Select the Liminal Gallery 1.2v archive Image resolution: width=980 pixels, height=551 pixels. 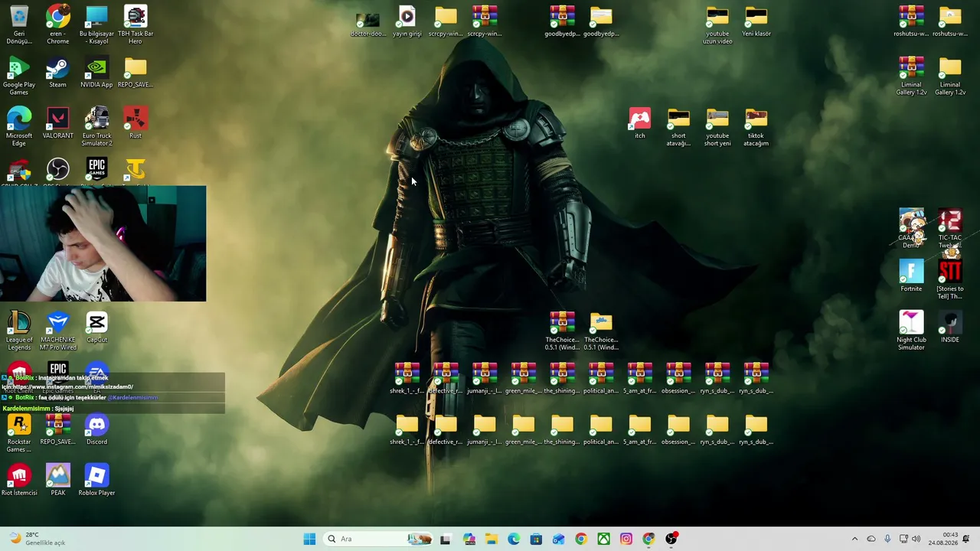(911, 76)
